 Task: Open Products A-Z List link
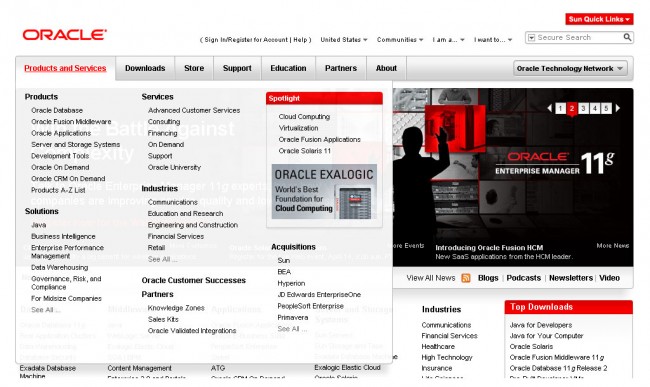click(x=58, y=190)
